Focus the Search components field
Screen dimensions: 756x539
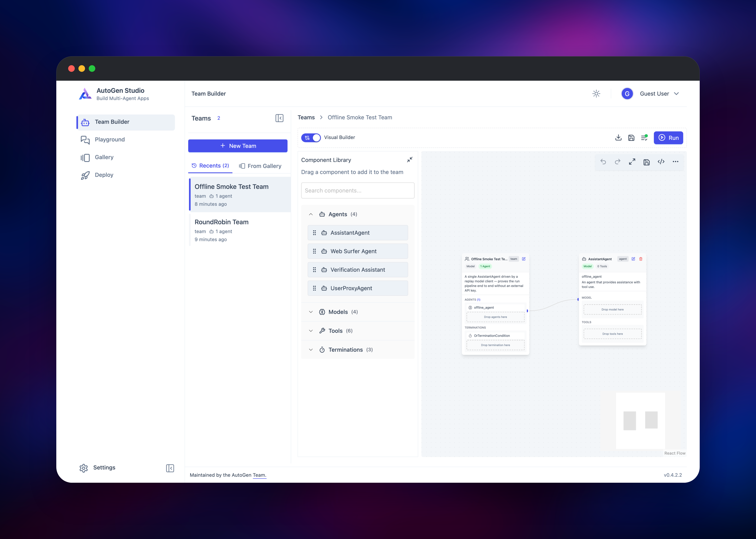(x=358, y=191)
